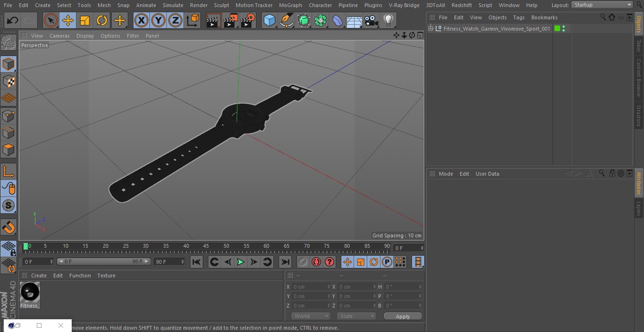Open the Scale mode dropdown
644x332 pixels.
[356, 316]
